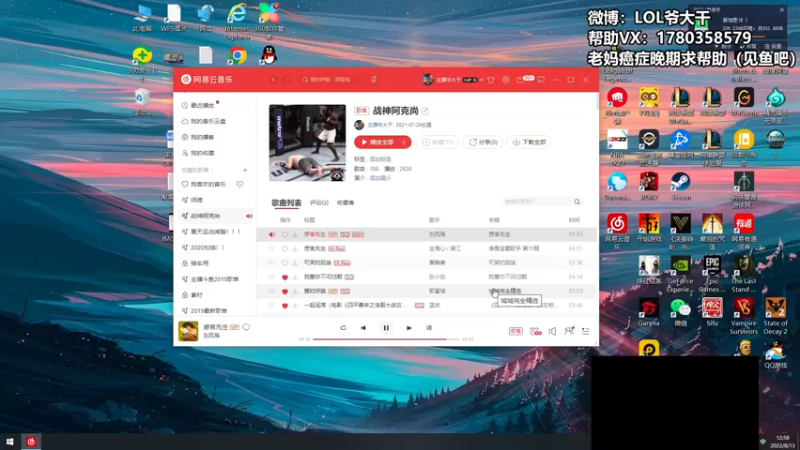This screenshot has height=450, width=800.
Task: Open Google Chrome desktop shortcut
Action: click(238, 55)
